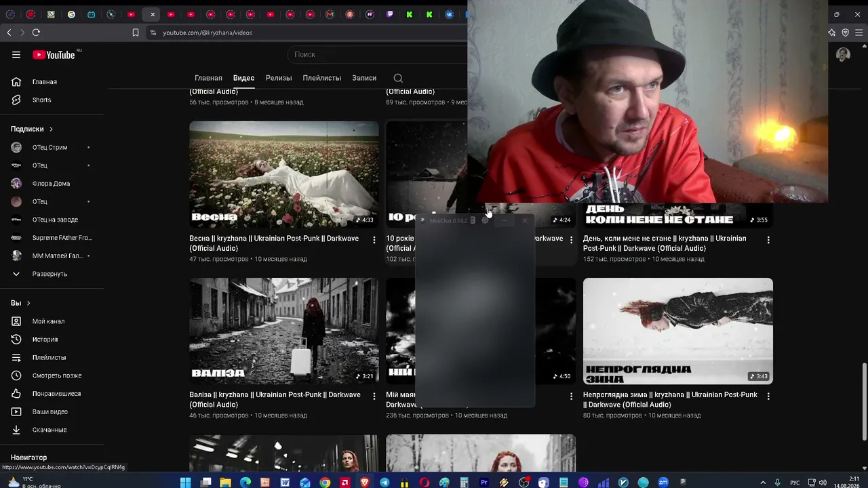Open the YouTube account avatar menu

point(843,55)
